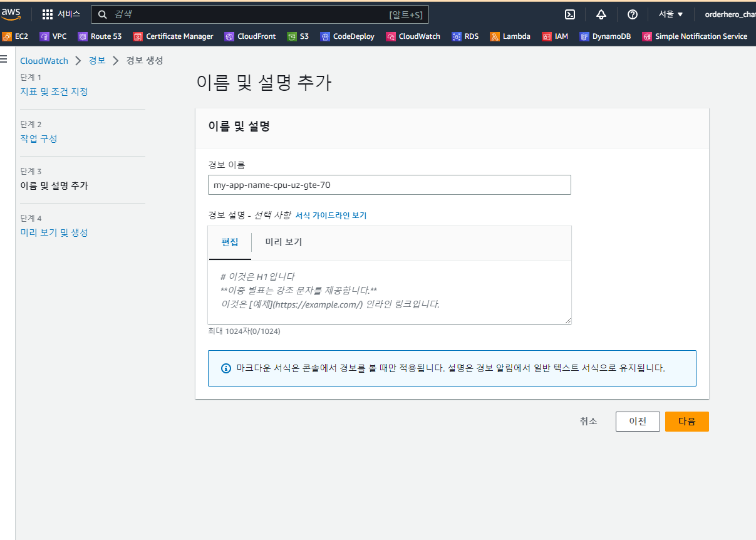Screen dimensions: 756x540
Task: Click the 이전 button
Action: point(638,422)
